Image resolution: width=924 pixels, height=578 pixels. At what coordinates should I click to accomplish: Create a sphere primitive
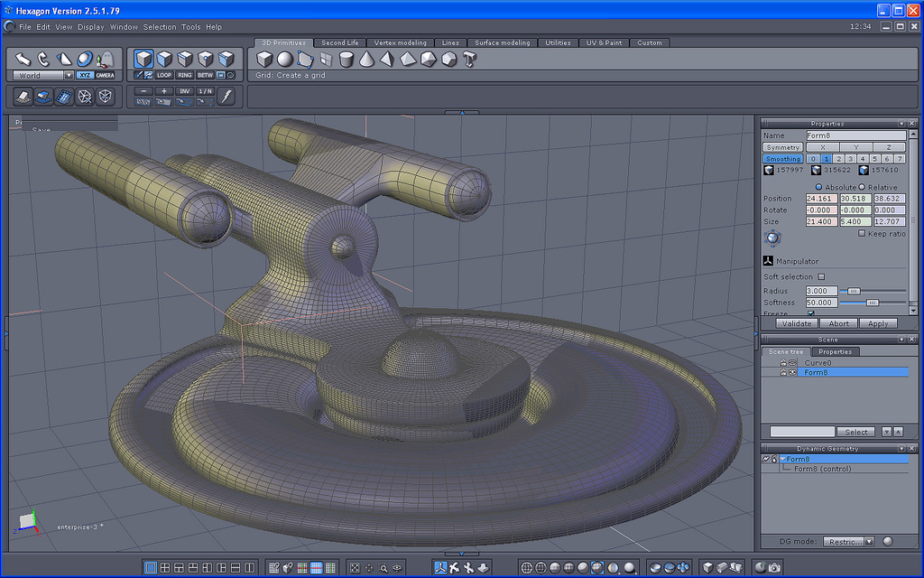tap(284, 59)
